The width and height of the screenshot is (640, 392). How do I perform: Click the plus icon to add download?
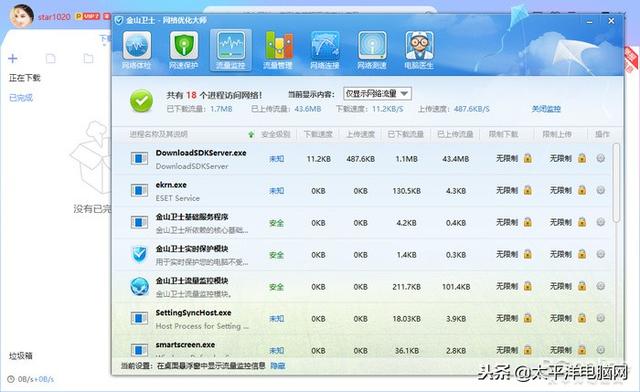(x=13, y=59)
